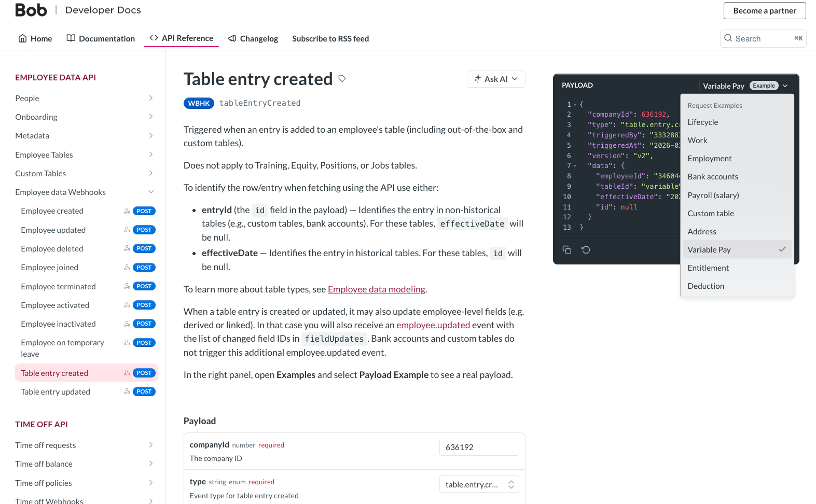Click the Documentation book icon
Viewport: 816px width, 504px height.
(x=71, y=38)
